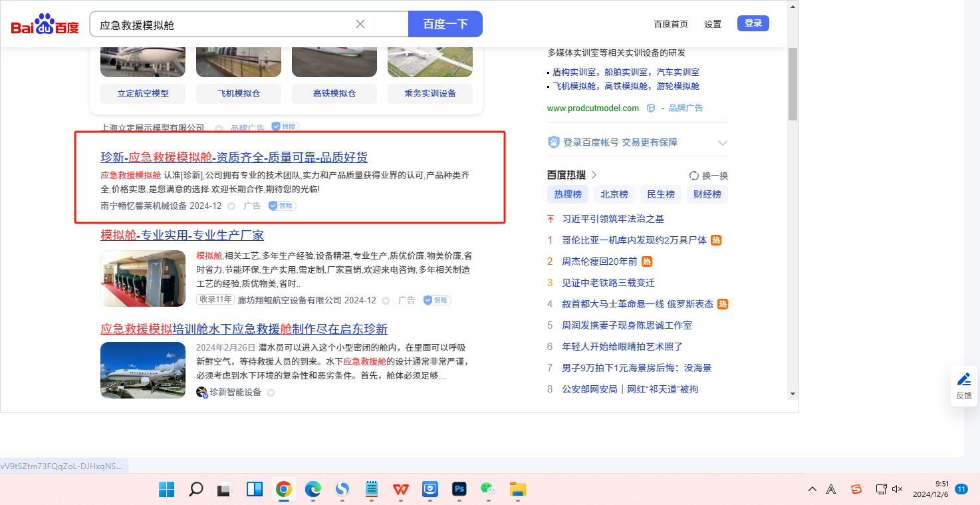Expand the system tray hidden icons arrow

coord(812,489)
